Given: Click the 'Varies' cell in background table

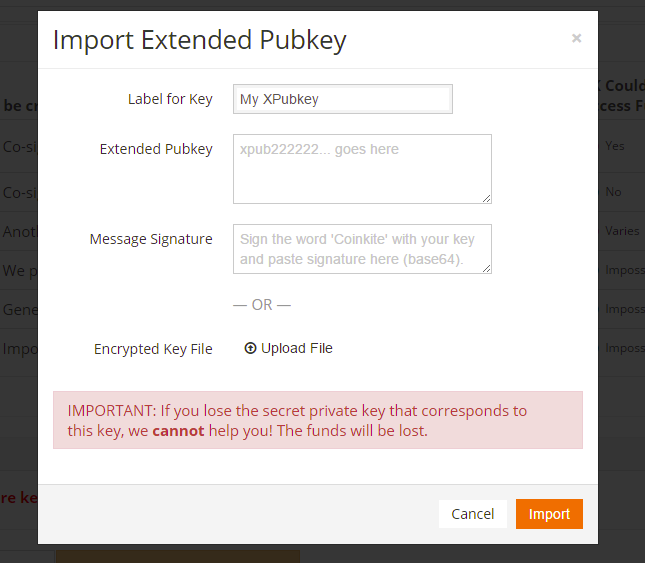Looking at the screenshot, I should click(x=622, y=231).
